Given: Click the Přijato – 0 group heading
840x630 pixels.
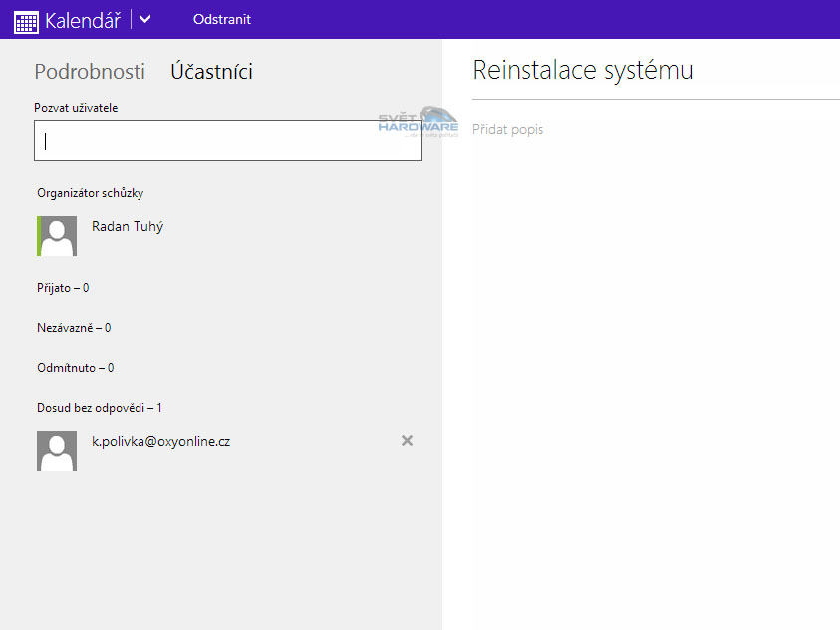Looking at the screenshot, I should coord(63,288).
